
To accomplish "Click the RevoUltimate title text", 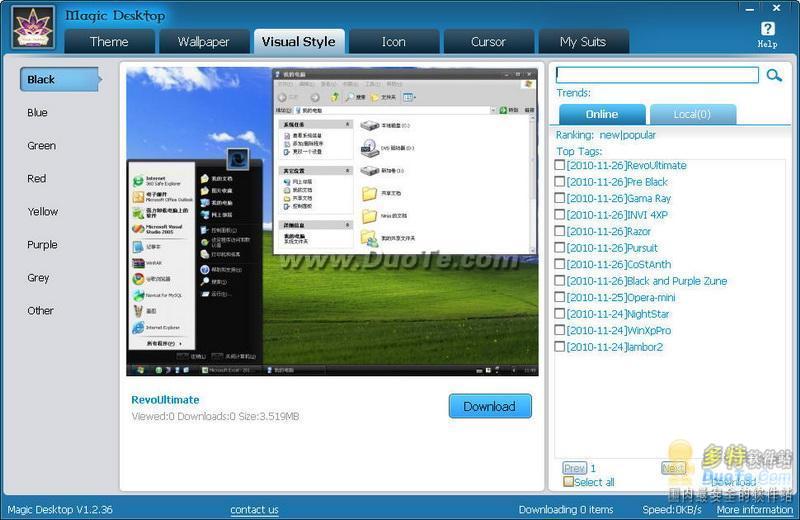I will (165, 400).
